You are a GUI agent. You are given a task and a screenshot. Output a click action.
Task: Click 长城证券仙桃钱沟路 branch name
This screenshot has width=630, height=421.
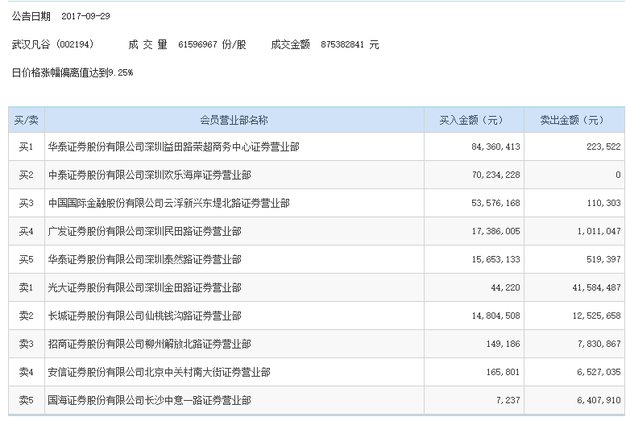click(x=145, y=316)
